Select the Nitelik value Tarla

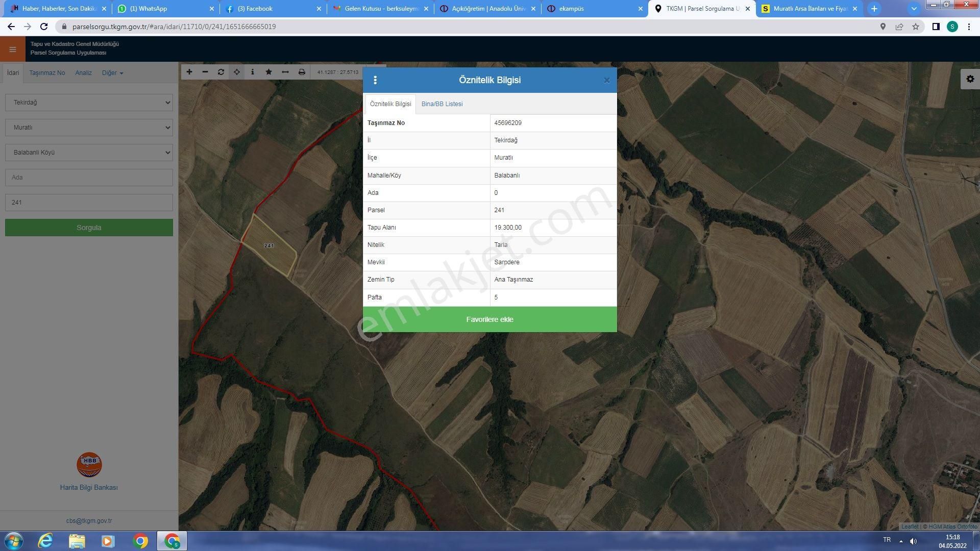[x=501, y=245]
